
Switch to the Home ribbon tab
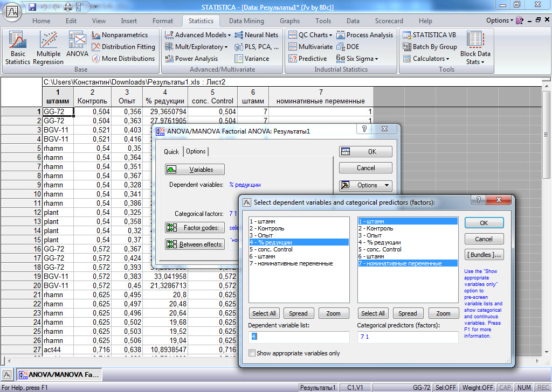point(41,21)
